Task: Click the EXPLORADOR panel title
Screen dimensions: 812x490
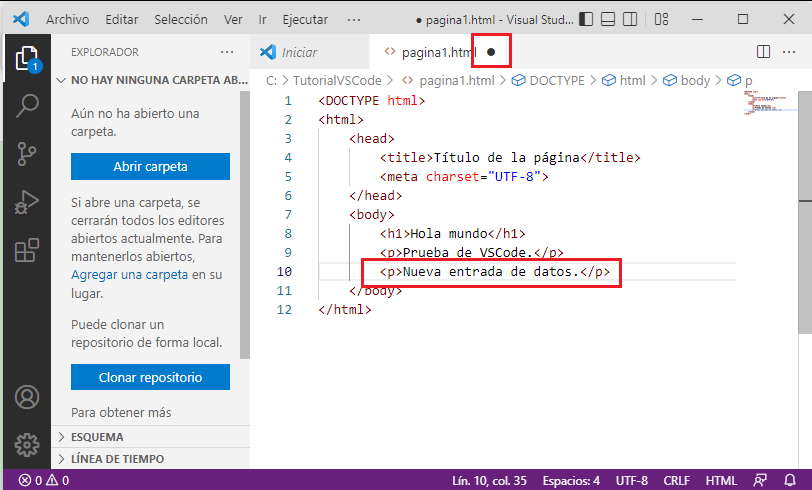Action: pos(105,52)
